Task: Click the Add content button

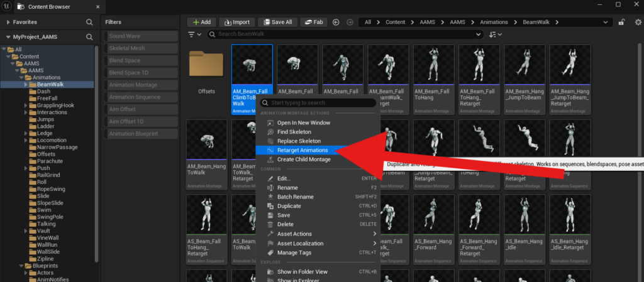Action: point(201,22)
